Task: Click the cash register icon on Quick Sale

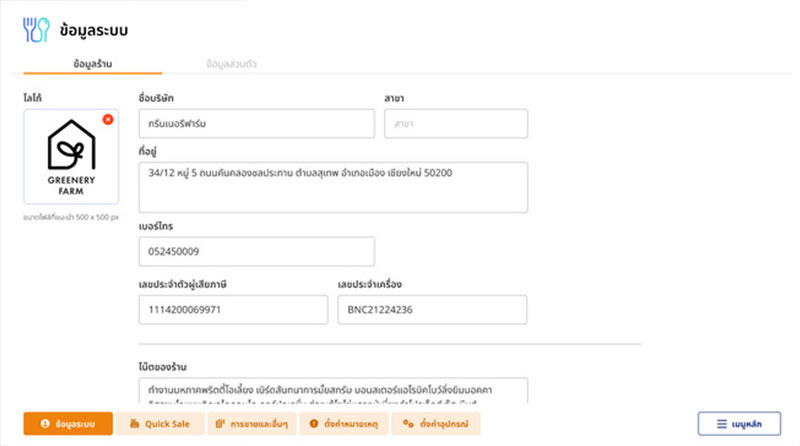Action: (x=134, y=424)
